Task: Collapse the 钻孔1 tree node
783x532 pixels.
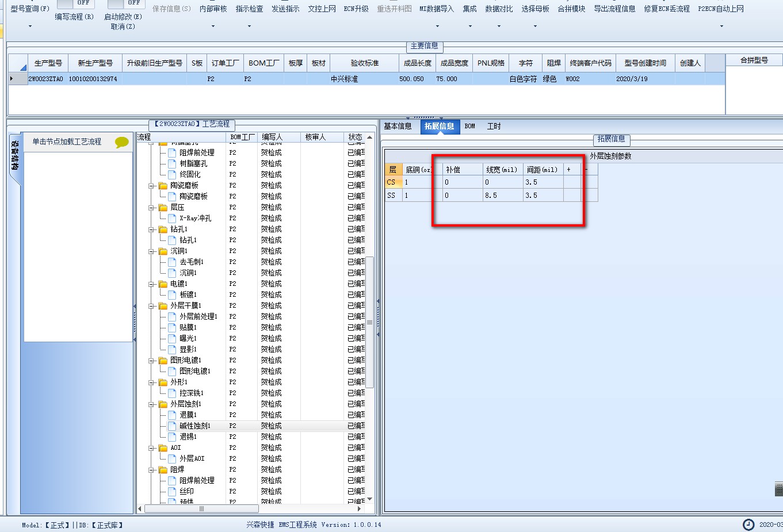Action: coord(152,229)
